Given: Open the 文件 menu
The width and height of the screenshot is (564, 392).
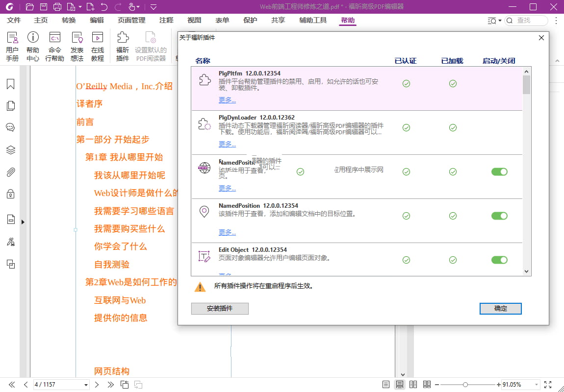Looking at the screenshot, I should click(14, 20).
